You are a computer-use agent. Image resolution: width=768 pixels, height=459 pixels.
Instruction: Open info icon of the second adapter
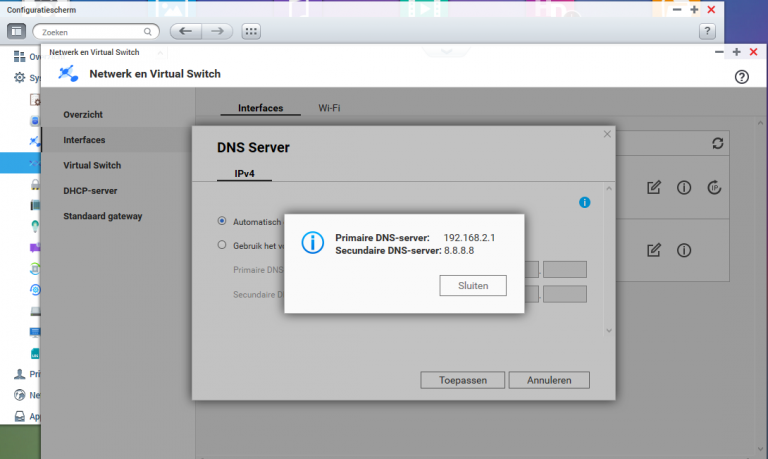pyautogui.click(x=684, y=250)
